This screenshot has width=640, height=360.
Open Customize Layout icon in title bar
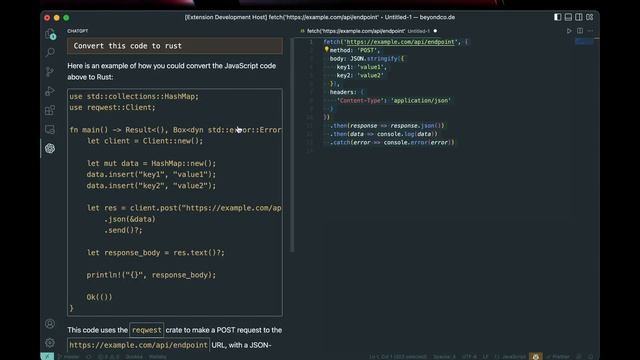[x=590, y=17]
